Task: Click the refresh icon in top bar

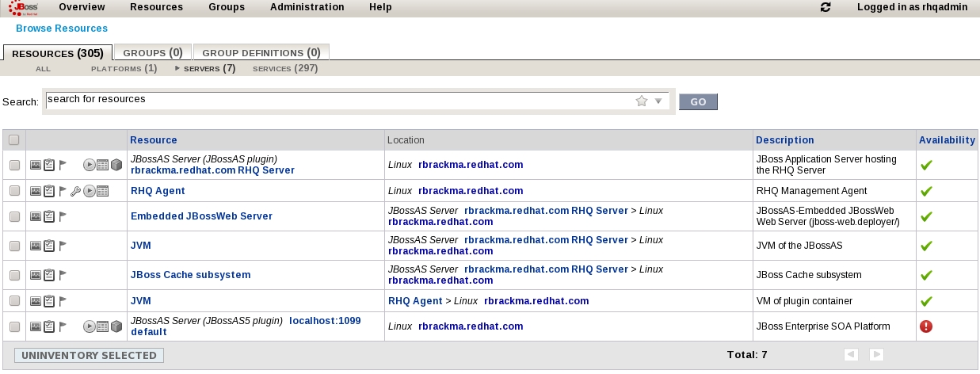Action: click(826, 7)
